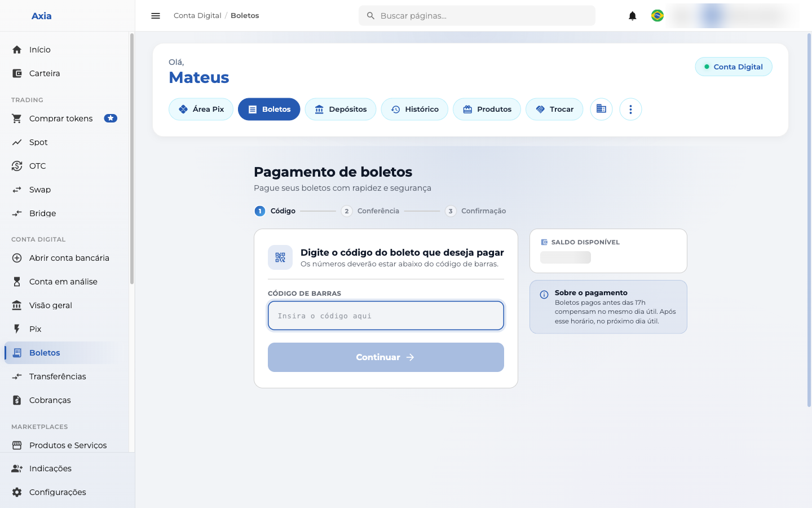Click the plus icon for Abrir conta bancária
The height and width of the screenshot is (508, 812).
click(17, 258)
